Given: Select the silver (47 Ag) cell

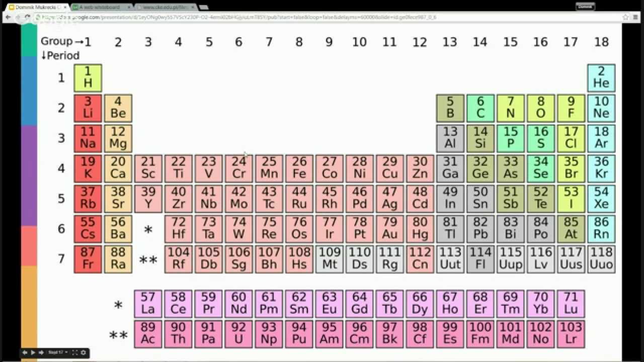Looking at the screenshot, I should [390, 199].
